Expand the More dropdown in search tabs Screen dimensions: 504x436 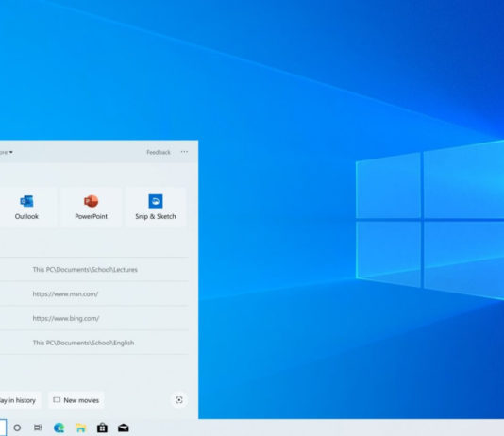coord(6,152)
